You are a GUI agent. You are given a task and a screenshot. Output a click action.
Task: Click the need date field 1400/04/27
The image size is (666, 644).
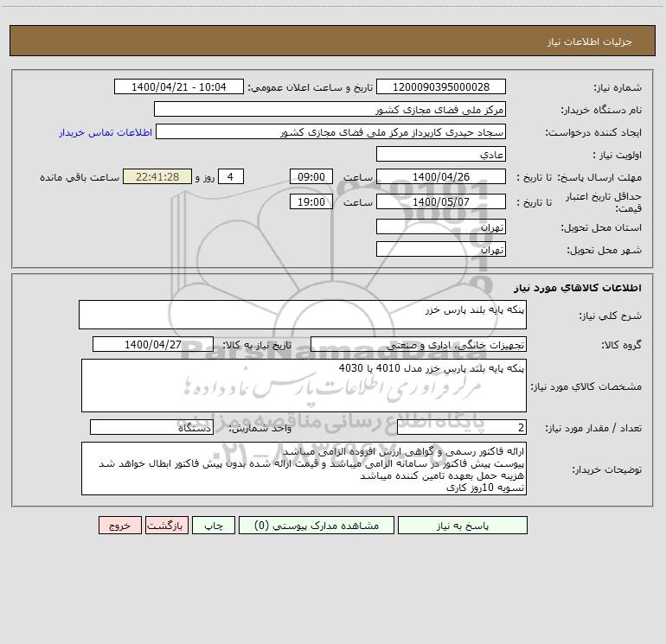pos(153,344)
